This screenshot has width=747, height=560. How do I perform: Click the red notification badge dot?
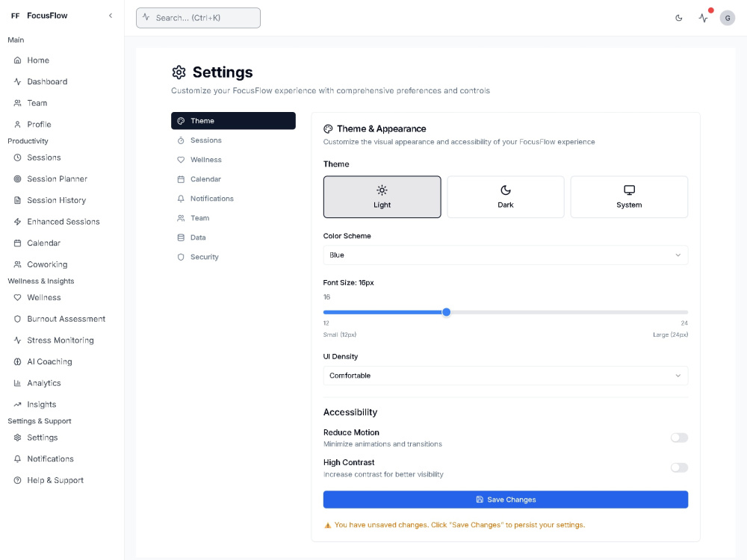point(711,10)
